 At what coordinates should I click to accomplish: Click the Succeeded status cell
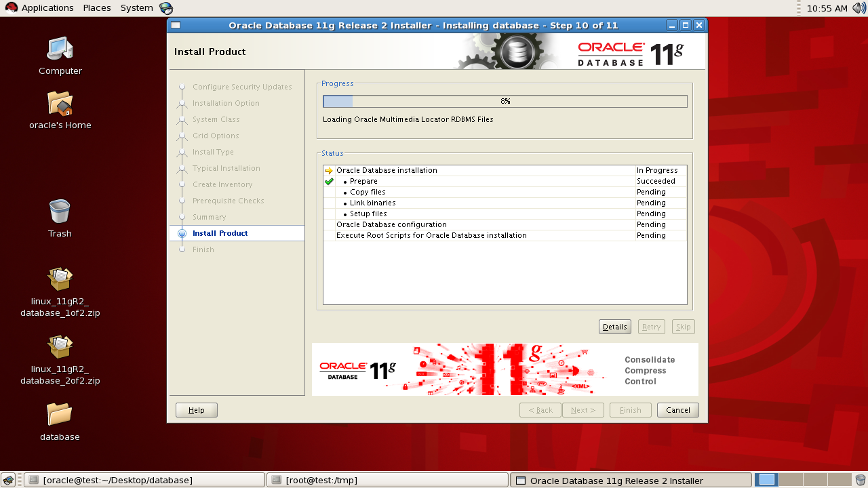coord(660,182)
